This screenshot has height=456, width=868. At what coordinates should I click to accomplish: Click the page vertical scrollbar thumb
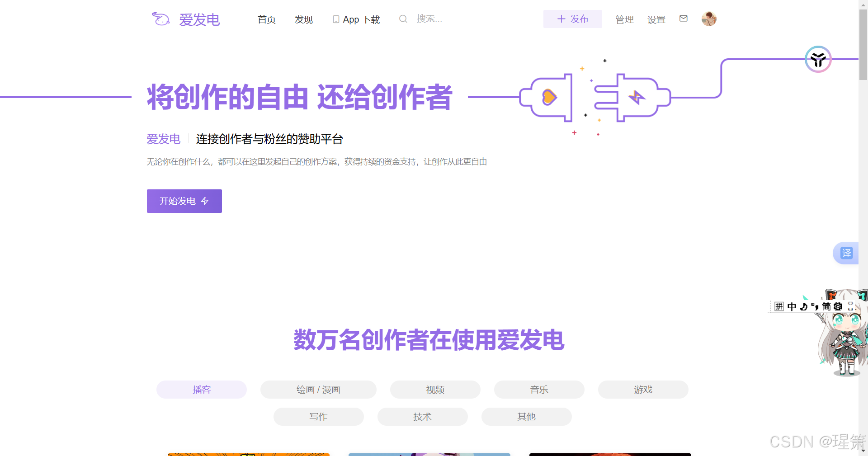(863, 44)
